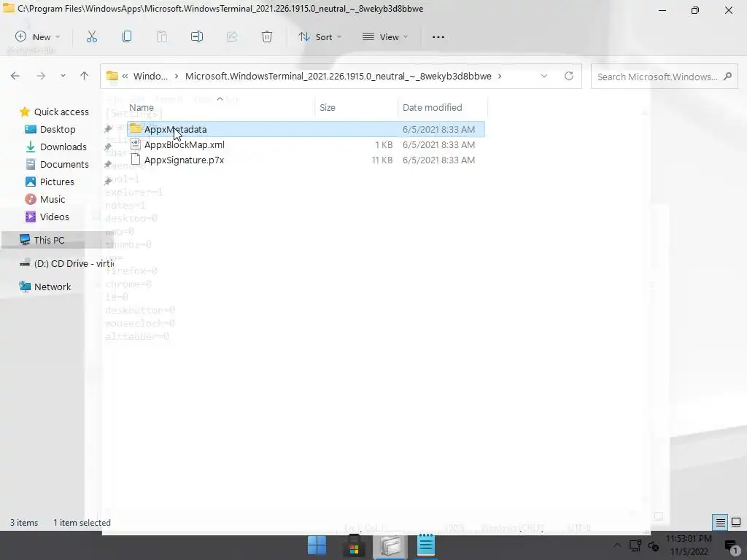Open the Windows Start button
The height and width of the screenshot is (560, 747).
tap(317, 545)
